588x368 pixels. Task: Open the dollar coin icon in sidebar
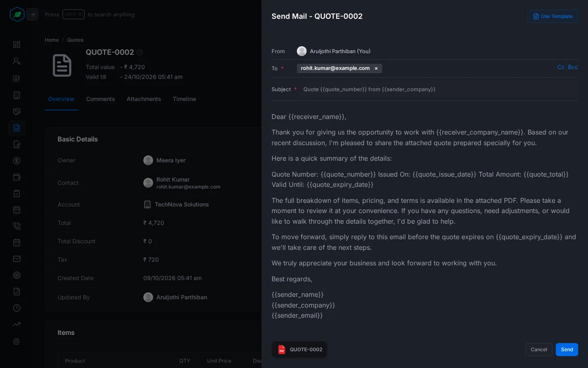17,161
